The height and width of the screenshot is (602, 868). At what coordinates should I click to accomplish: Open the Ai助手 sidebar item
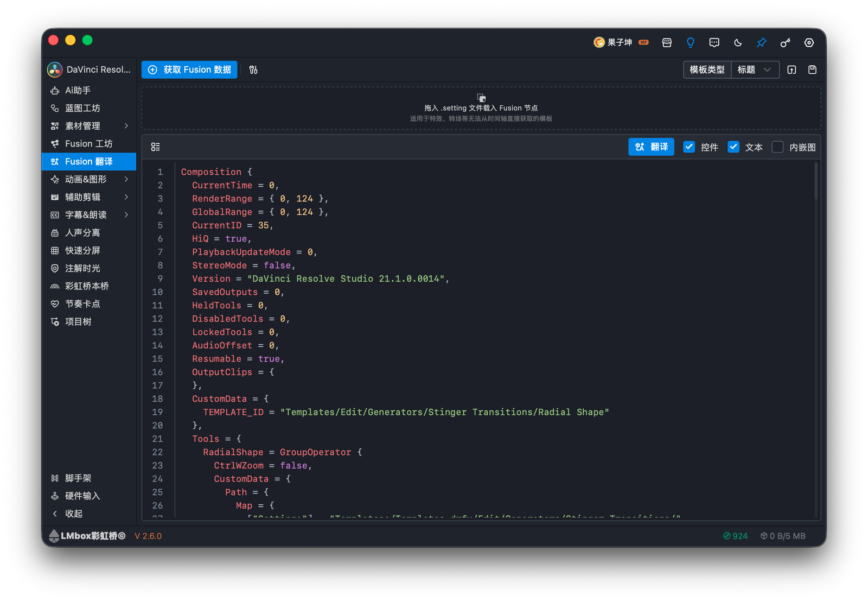(89, 90)
